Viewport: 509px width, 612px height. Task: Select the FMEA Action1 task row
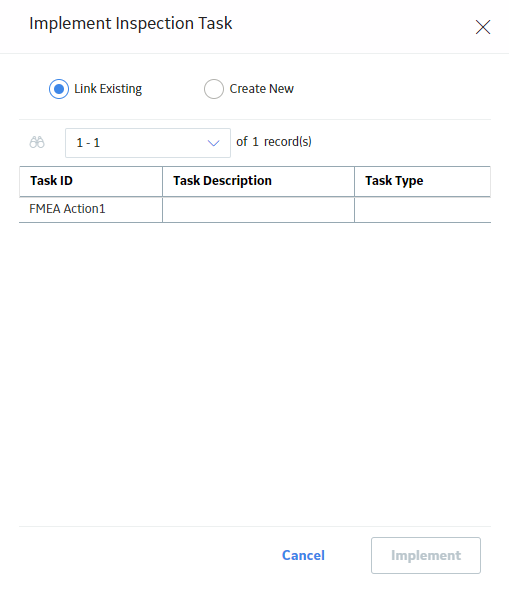pos(255,210)
